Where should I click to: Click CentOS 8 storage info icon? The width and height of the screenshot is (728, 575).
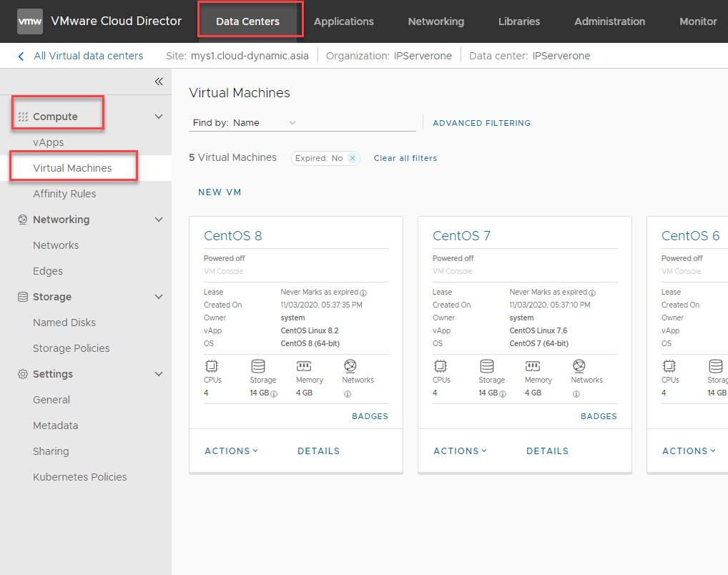274,394
